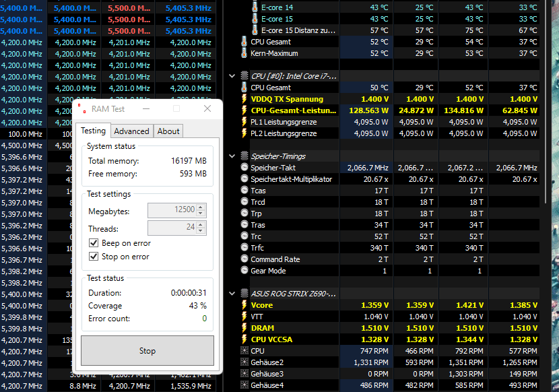Stop the running RAM test
The image size is (559, 392).
147,351
